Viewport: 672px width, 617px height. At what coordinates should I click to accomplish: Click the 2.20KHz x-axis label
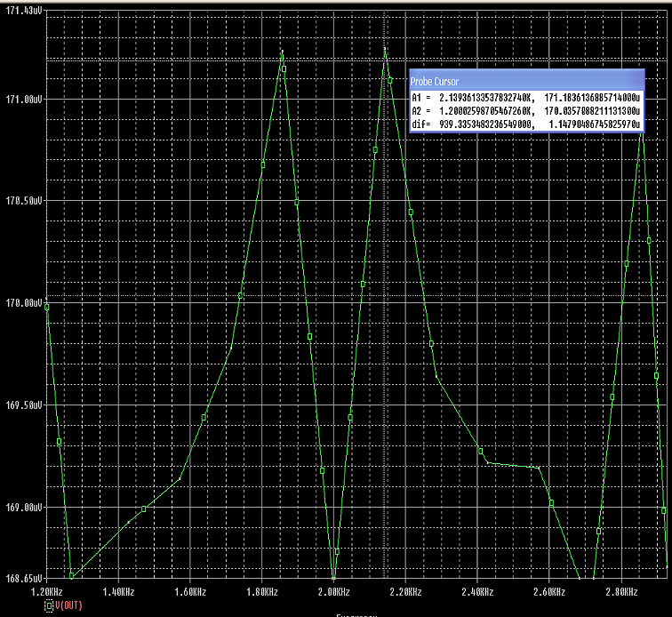click(406, 592)
